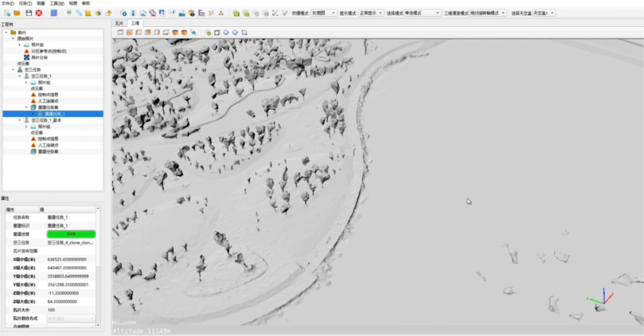644x336 pixels.
Task: Click the brown triangle pyramid toolbar icon
Action: click(221, 13)
